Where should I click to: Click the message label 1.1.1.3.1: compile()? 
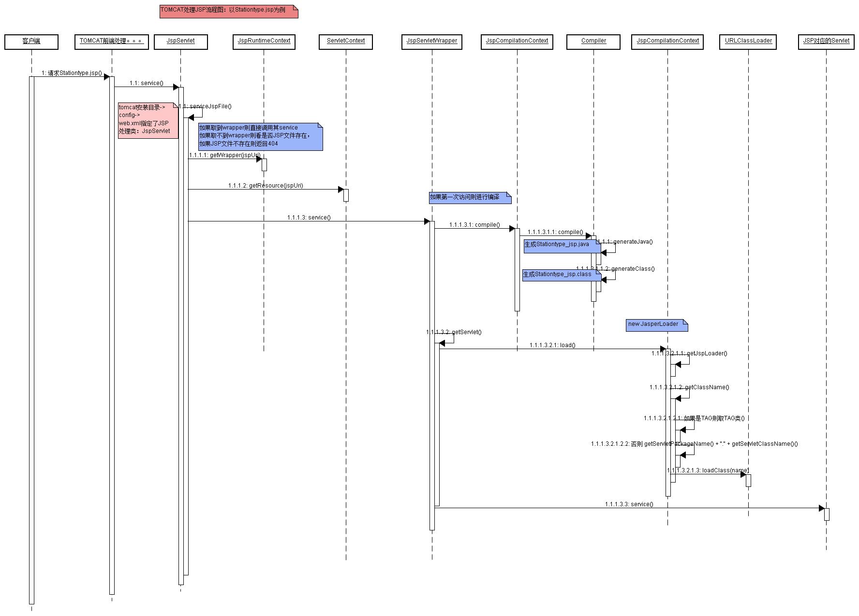click(x=474, y=225)
